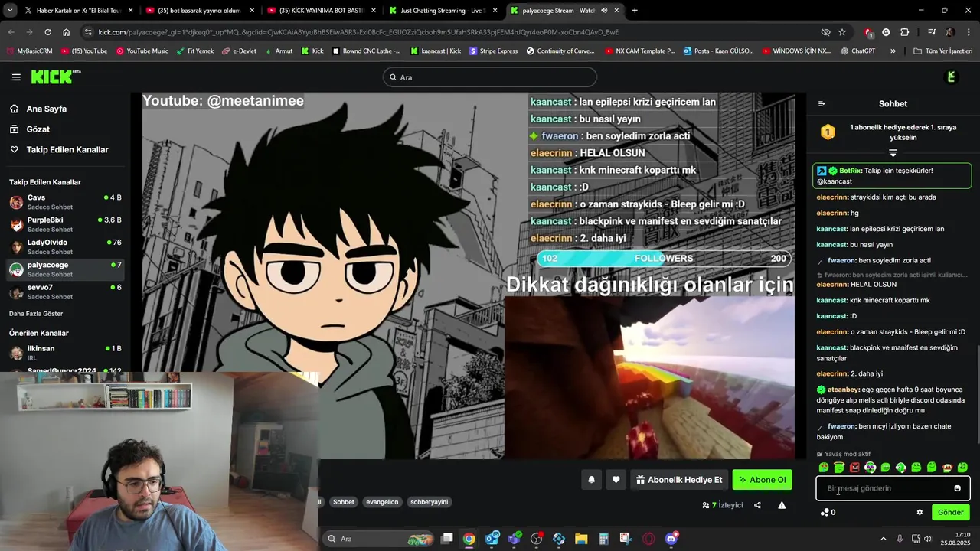
Task: Open a new browser tab with plus
Action: click(635, 11)
